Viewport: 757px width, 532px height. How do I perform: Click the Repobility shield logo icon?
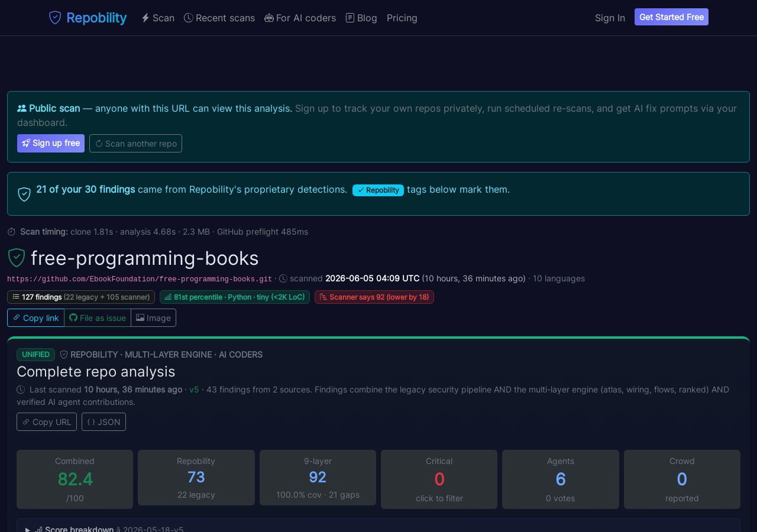(x=55, y=18)
